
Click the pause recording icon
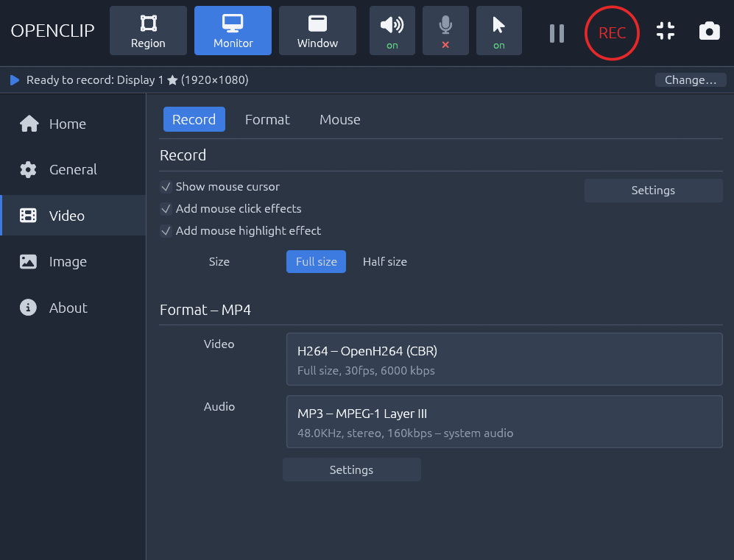[557, 33]
